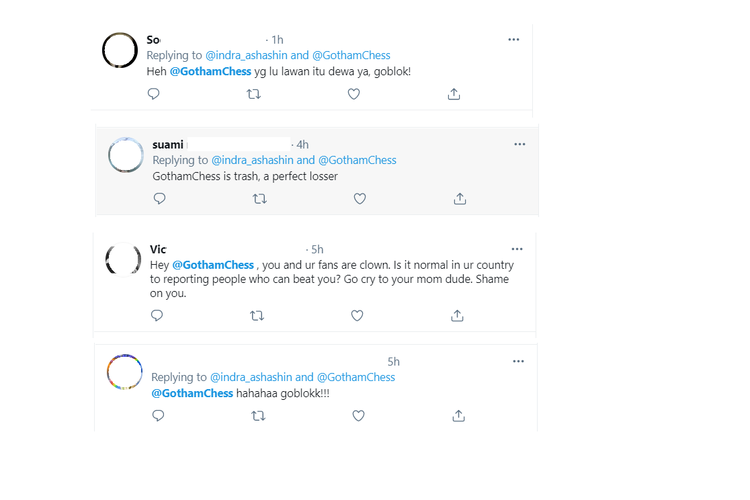Open the 4h timestamp on suami's tweet

pyautogui.click(x=302, y=145)
